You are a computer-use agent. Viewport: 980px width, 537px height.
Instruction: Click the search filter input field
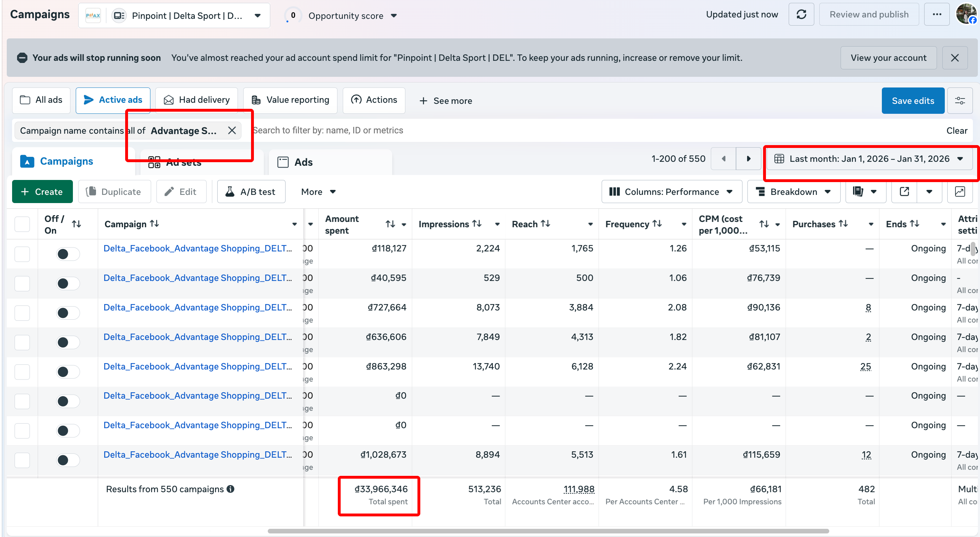pos(593,131)
